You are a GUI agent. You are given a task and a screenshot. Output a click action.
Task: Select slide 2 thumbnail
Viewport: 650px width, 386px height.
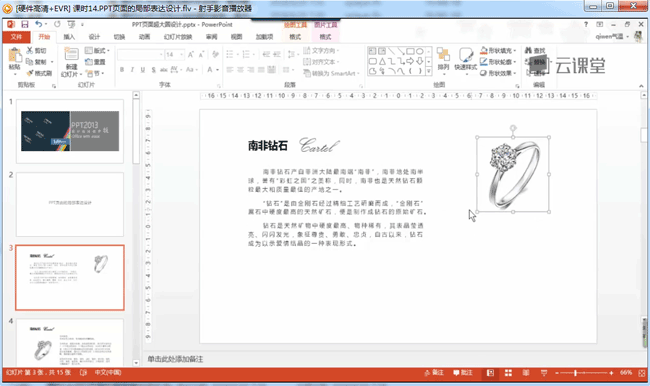pos(70,204)
